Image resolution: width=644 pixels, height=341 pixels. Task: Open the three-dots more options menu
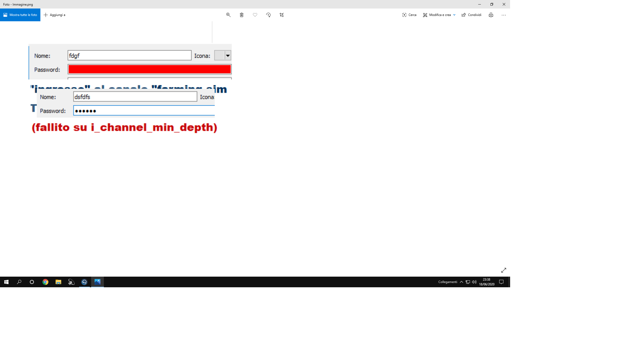(x=503, y=15)
